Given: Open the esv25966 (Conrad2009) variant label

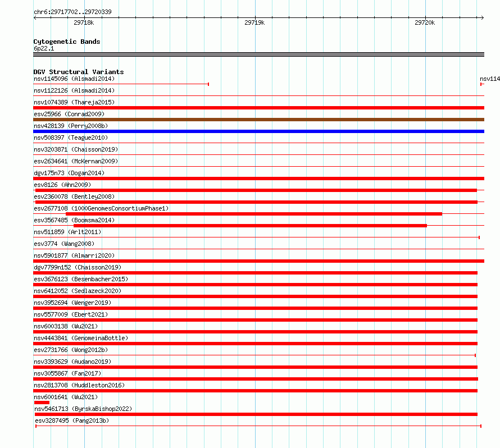Looking at the screenshot, I should tap(69, 114).
